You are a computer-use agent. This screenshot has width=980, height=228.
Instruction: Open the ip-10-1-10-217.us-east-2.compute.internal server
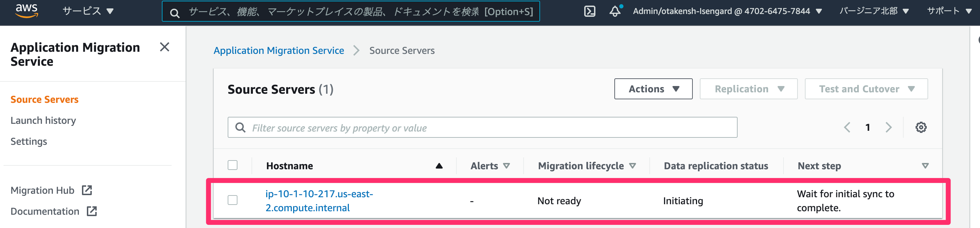pyautogui.click(x=319, y=201)
